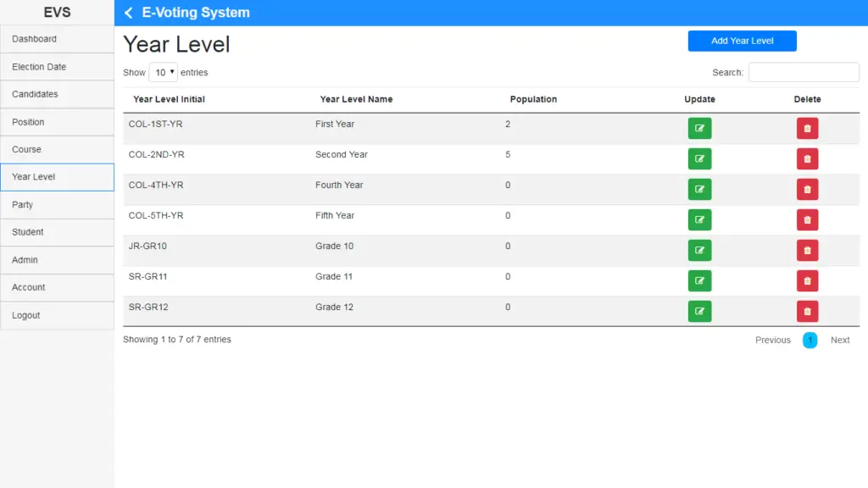Click Logout in the sidebar

(25, 315)
